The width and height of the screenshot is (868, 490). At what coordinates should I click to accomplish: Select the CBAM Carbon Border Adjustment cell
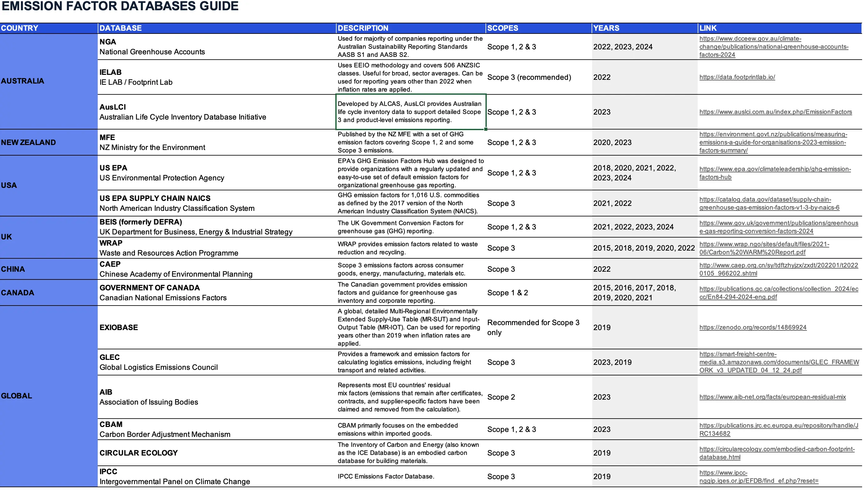point(217,429)
